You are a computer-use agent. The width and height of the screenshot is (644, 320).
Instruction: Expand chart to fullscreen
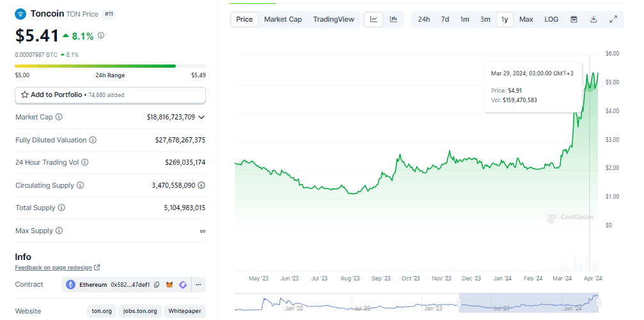(613, 19)
